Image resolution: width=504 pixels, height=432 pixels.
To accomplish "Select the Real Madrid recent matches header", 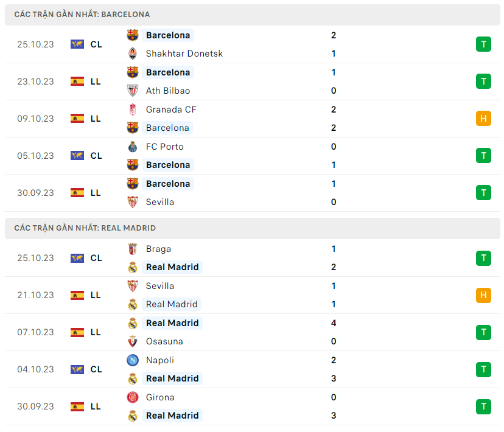I will pyautogui.click(x=85, y=228).
